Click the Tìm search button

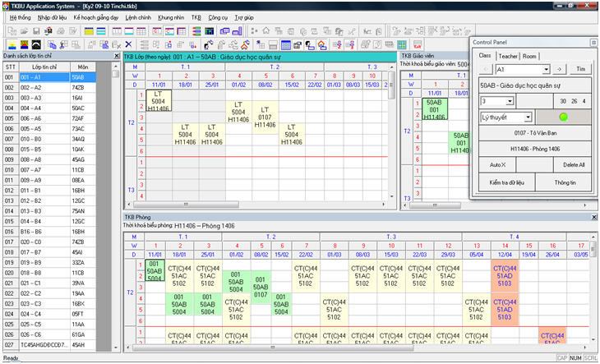[x=581, y=70]
